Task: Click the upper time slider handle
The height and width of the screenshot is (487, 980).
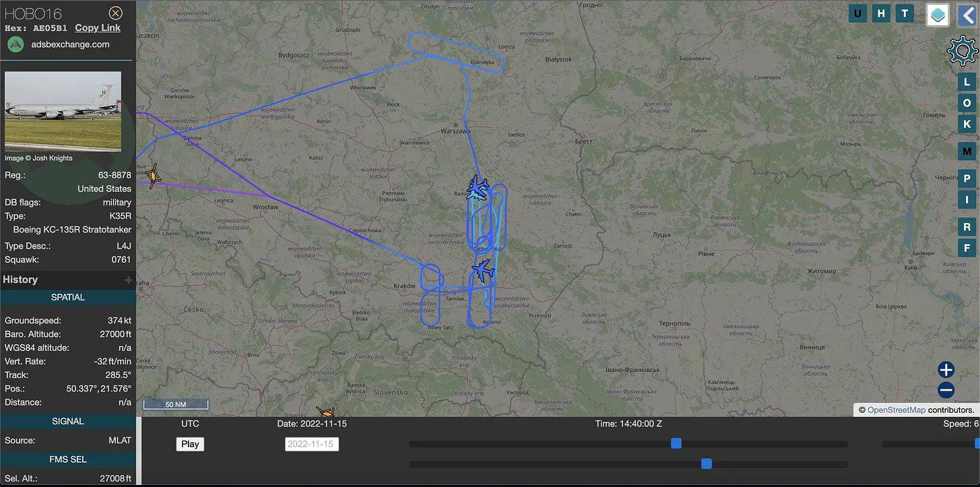Action: (x=676, y=443)
